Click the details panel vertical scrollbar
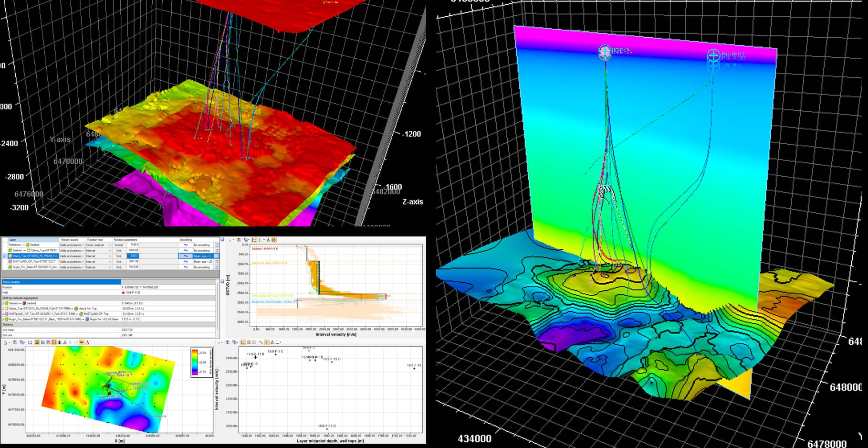Image resolution: width=868 pixels, height=448 pixels. coord(218,306)
